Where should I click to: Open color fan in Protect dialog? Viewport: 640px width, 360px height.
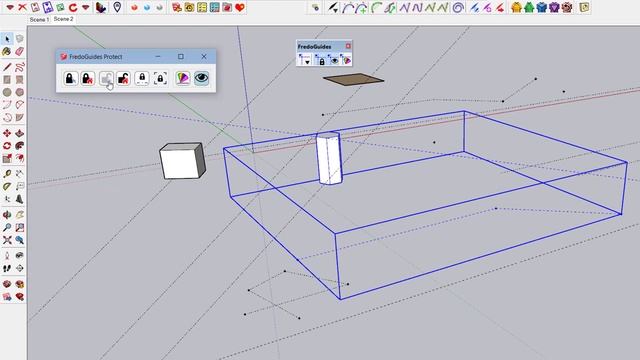(x=182, y=78)
